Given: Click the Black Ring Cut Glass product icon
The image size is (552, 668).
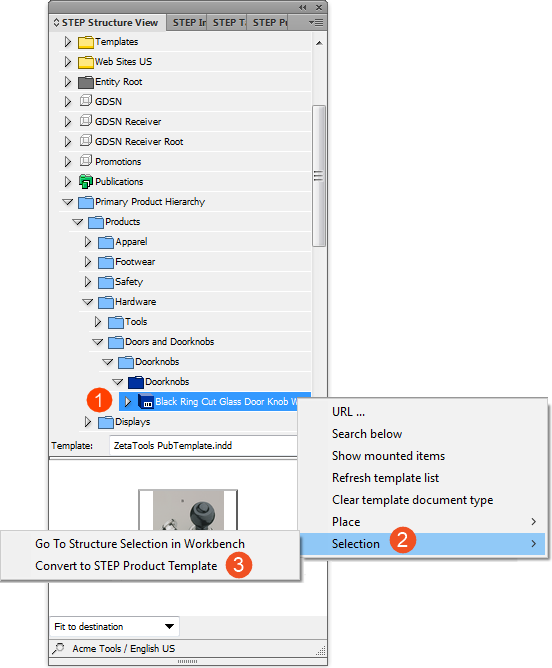Looking at the screenshot, I should pos(146,402).
